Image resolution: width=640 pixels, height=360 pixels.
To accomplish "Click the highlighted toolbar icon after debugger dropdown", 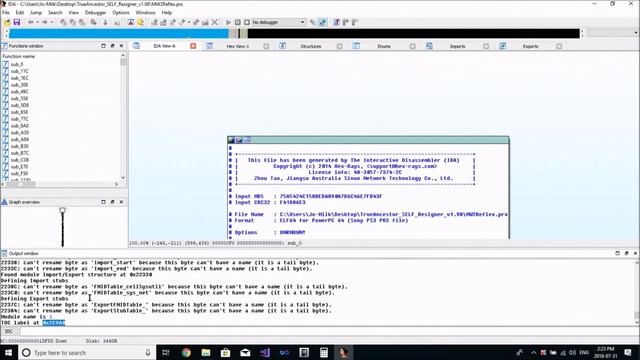I will pos(322,22).
